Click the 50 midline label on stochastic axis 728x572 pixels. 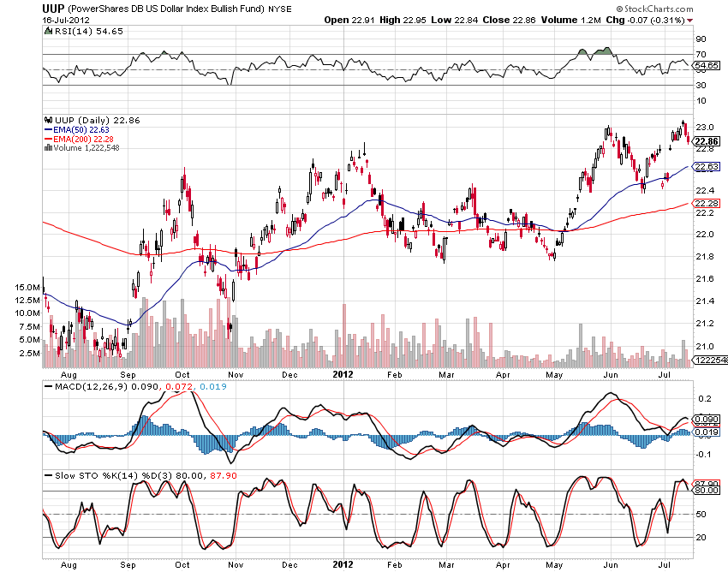701,514
